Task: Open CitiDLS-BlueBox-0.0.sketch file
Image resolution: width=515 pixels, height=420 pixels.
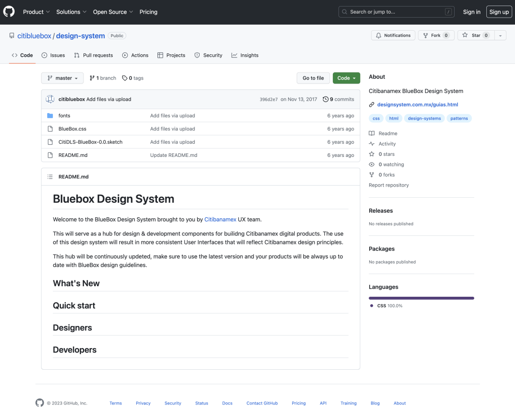Action: click(91, 142)
